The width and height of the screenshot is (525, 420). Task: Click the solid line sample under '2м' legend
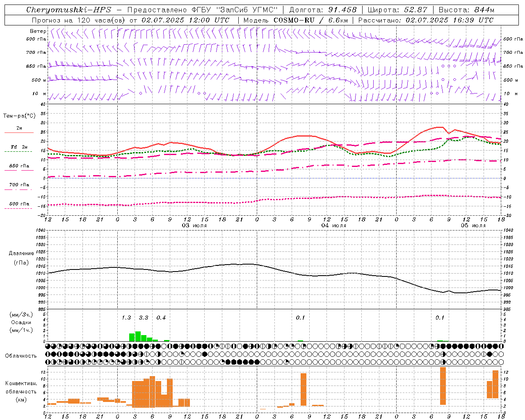(19, 133)
